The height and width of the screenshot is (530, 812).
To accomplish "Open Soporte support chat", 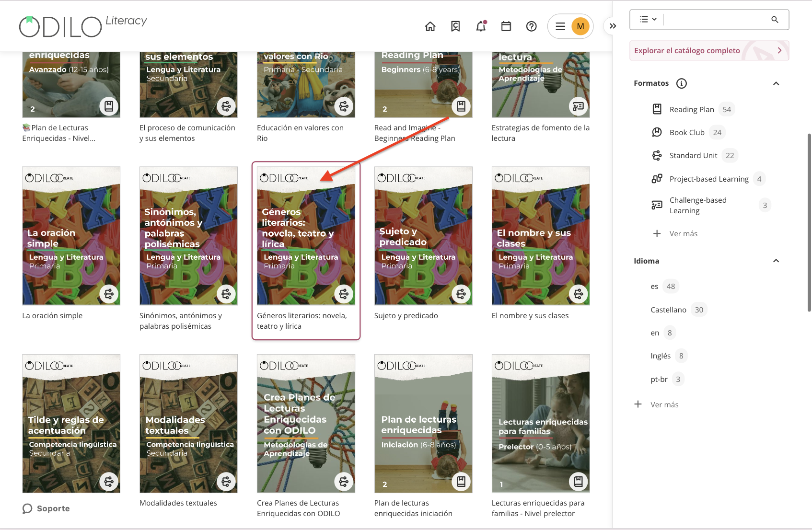I will click(46, 508).
